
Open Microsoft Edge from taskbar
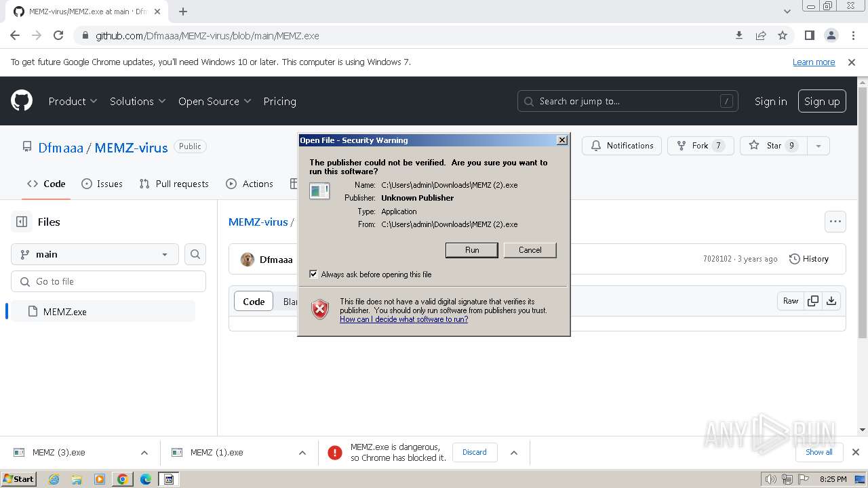coord(146,479)
